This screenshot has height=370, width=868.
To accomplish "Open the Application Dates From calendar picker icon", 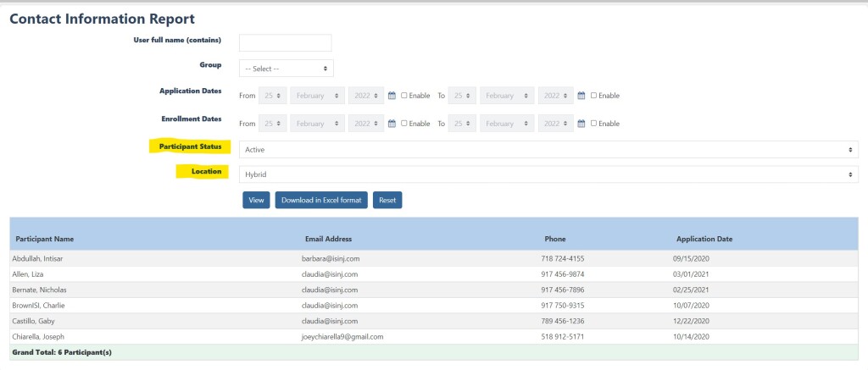I will pos(392,96).
